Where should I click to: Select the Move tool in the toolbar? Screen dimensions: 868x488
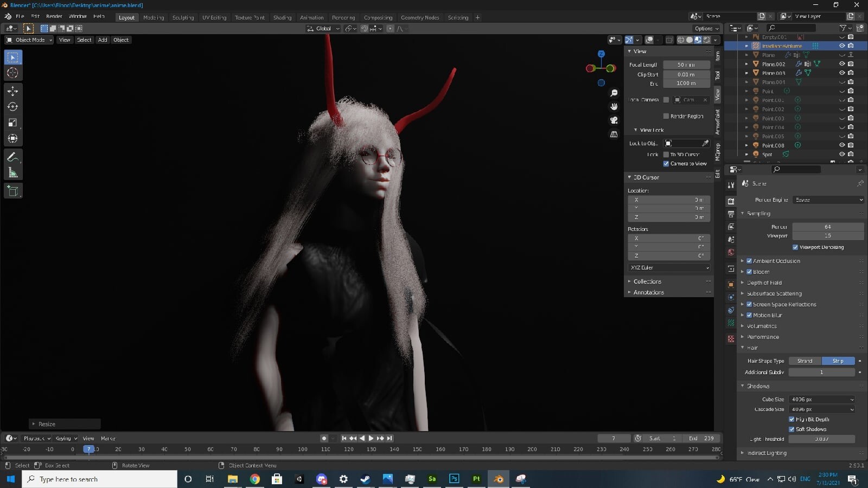click(13, 91)
